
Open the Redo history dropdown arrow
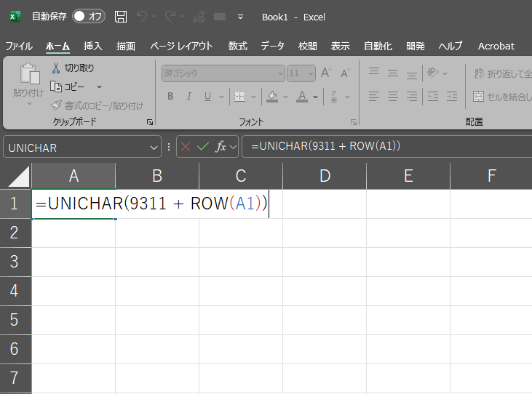183,16
